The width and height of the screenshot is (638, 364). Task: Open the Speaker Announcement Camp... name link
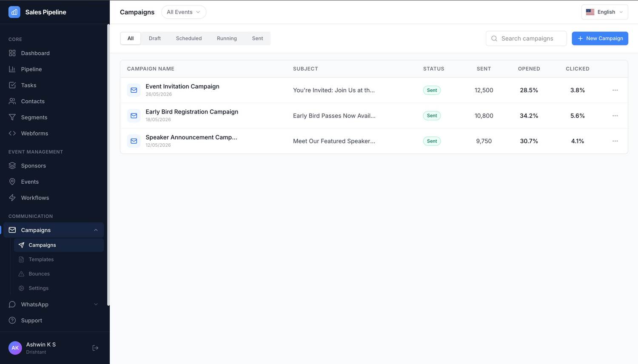pos(191,137)
